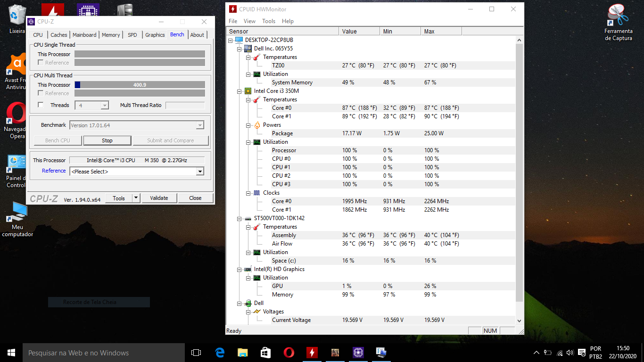Switch to the Caches tab
The width and height of the screenshot is (644, 362).
pos(59,35)
